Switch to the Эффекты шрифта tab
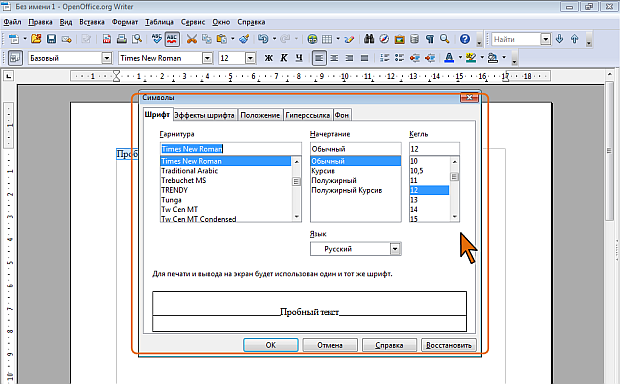 click(x=204, y=115)
